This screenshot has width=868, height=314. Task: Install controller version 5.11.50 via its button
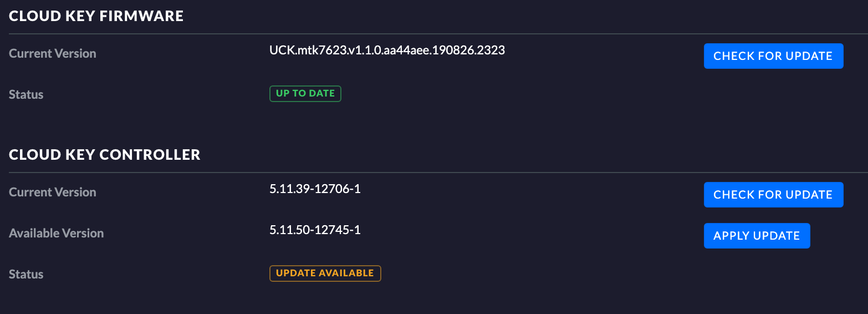tap(757, 236)
